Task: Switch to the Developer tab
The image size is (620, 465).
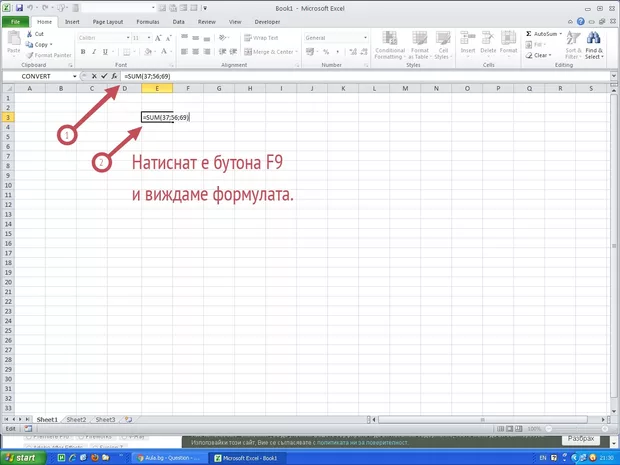Action: 267,22
